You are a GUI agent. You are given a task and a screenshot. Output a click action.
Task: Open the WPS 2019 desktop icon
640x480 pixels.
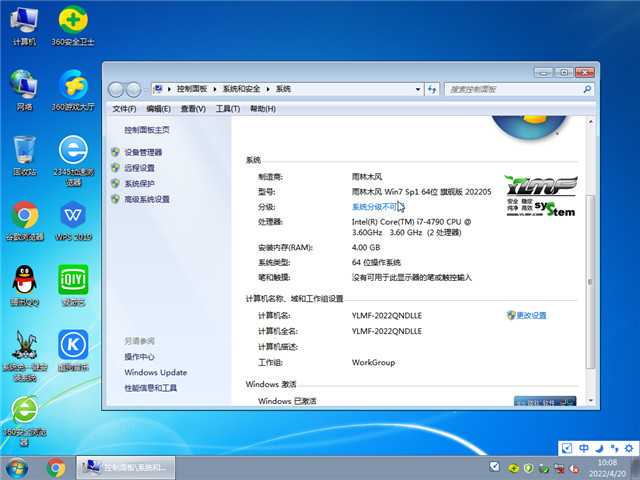click(73, 221)
